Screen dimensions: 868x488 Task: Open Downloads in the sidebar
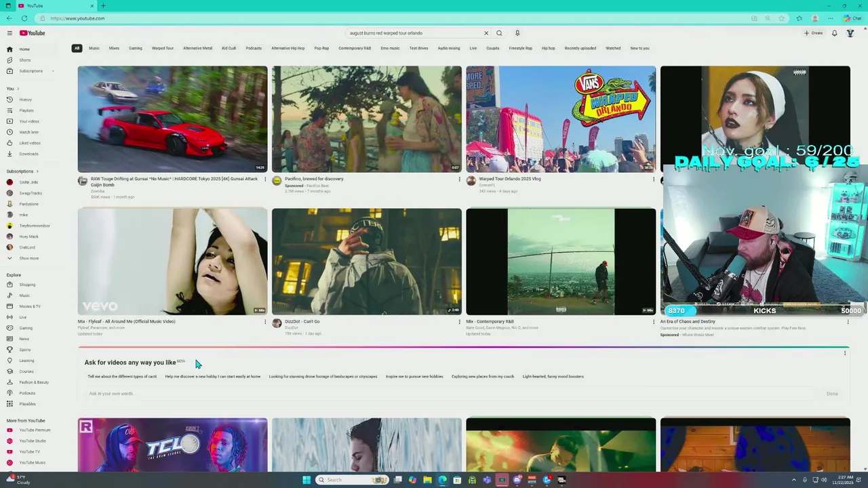[x=28, y=154]
